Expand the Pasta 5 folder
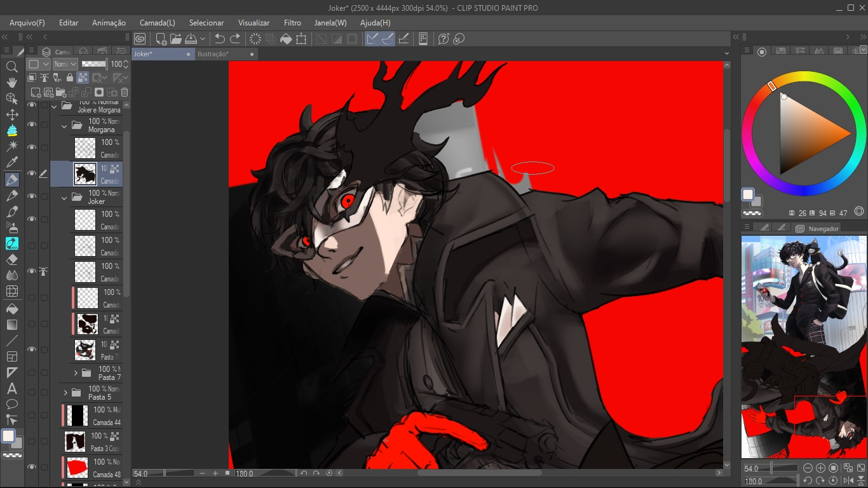This screenshot has height=488, width=868. click(x=65, y=393)
